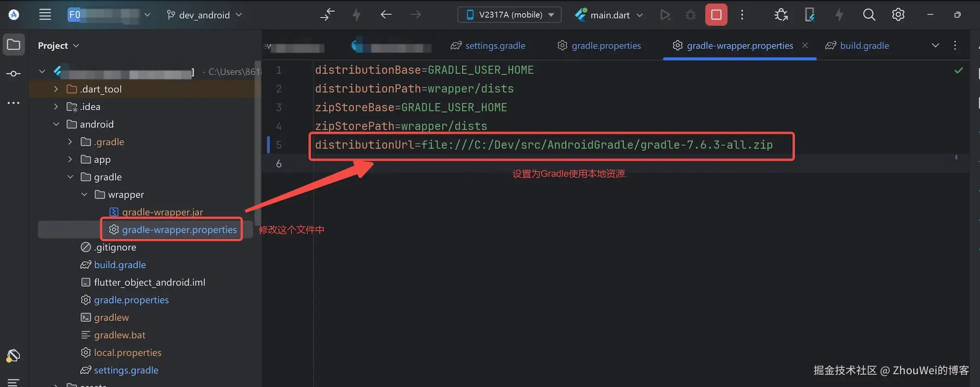The image size is (980, 387).
Task: Switch to the settings.gradle tab
Action: click(x=488, y=46)
